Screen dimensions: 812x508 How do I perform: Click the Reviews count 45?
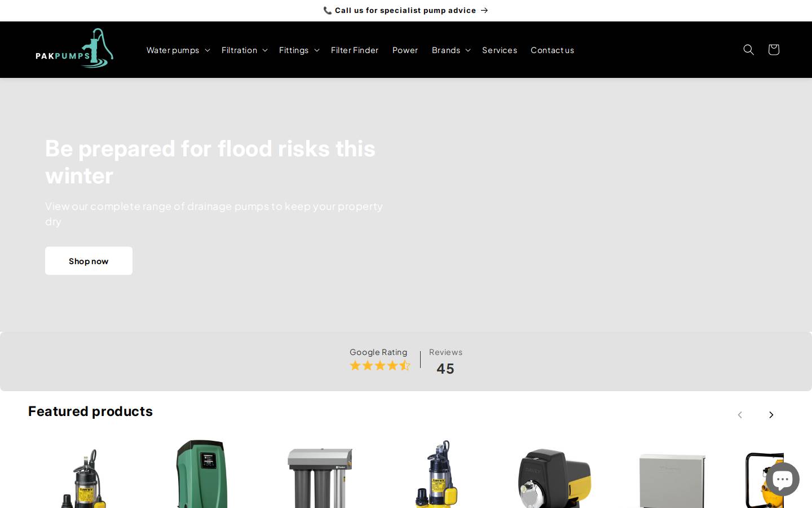click(445, 369)
